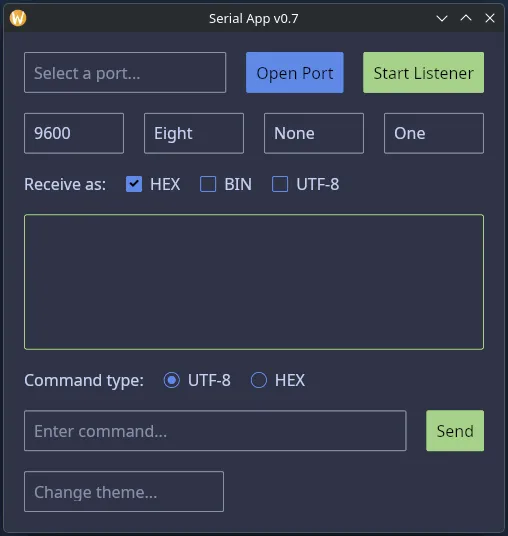Open the Change theme dropdown
The width and height of the screenshot is (508, 536).
click(x=124, y=492)
